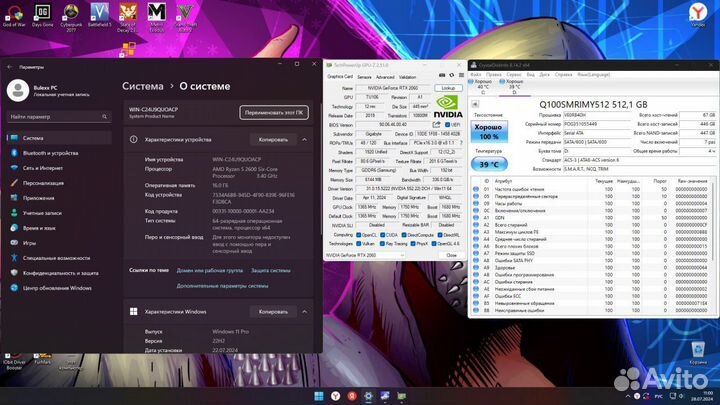Open the GPU-Z hamburger menu
The height and width of the screenshot is (405, 720).
pos(461,75)
